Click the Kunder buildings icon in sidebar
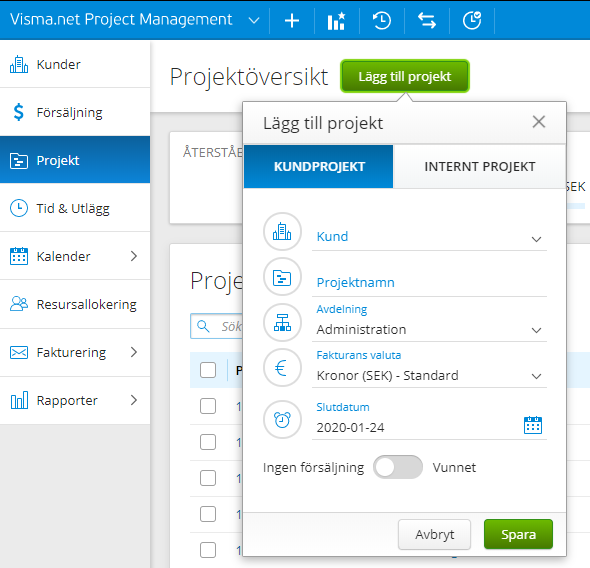The image size is (590, 568). pos(19,64)
